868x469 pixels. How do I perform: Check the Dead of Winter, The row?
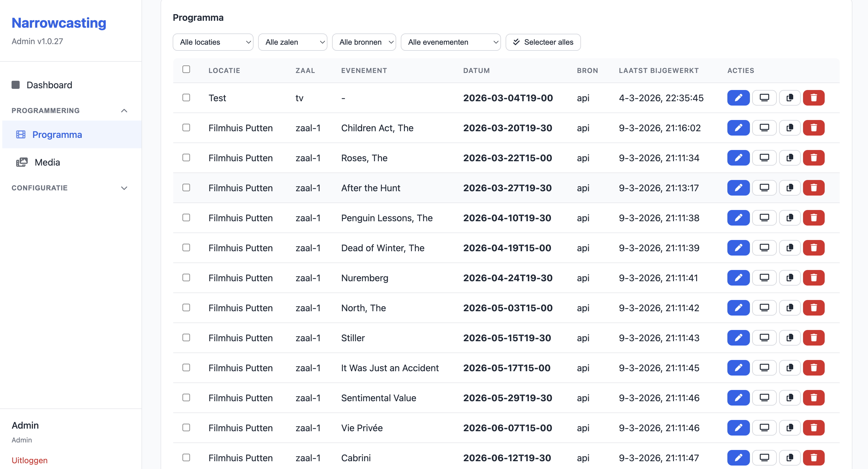click(186, 247)
